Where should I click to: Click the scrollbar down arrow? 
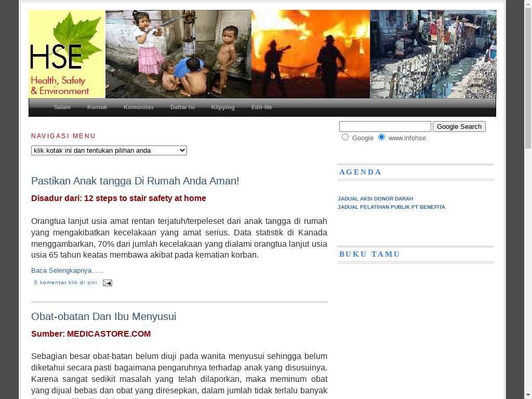[528, 394]
